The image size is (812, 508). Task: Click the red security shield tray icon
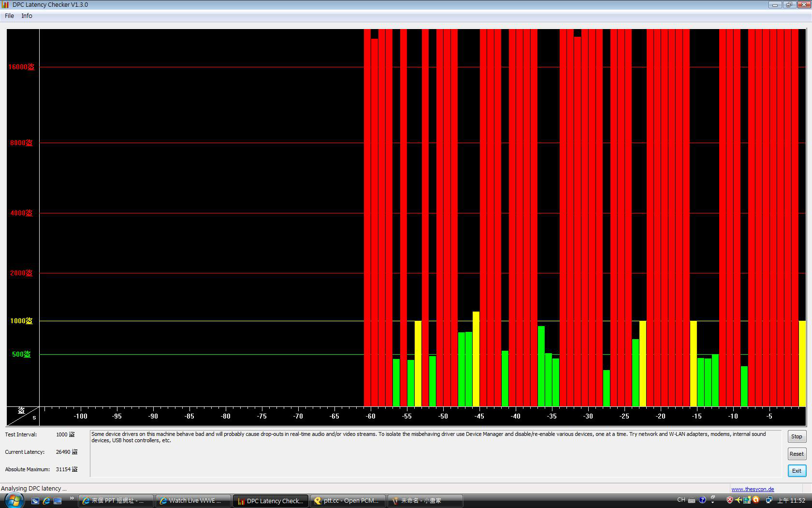tap(730, 500)
